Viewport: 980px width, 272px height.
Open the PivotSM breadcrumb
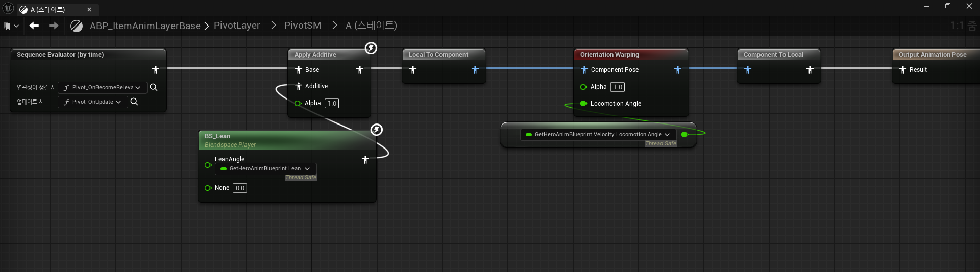pyautogui.click(x=303, y=26)
